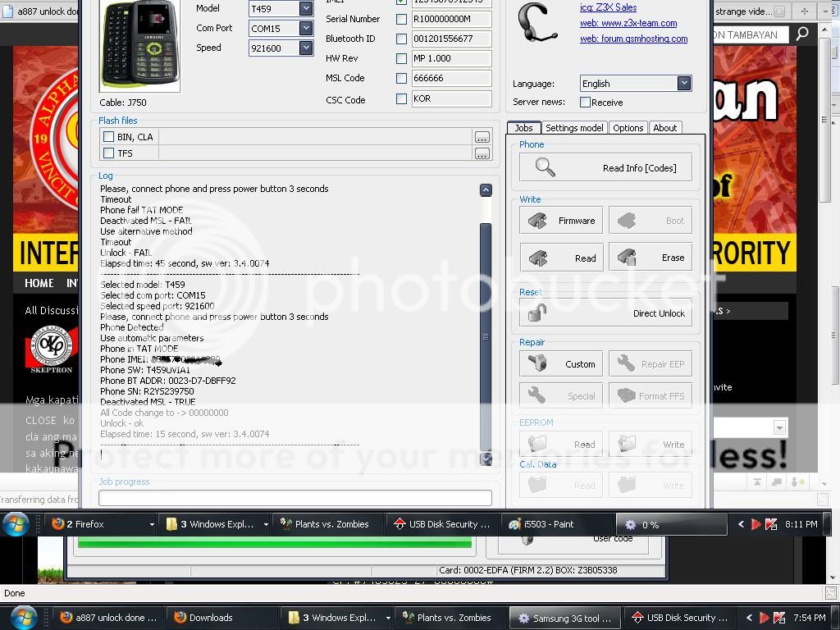Enable Server news Receive checkbox
This screenshot has height=630, width=840.
point(586,102)
